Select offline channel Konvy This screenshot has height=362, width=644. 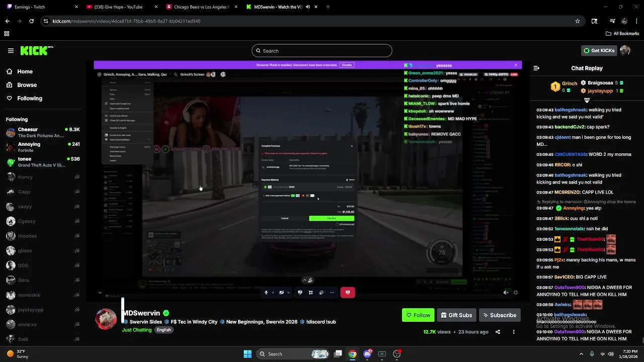point(43,177)
